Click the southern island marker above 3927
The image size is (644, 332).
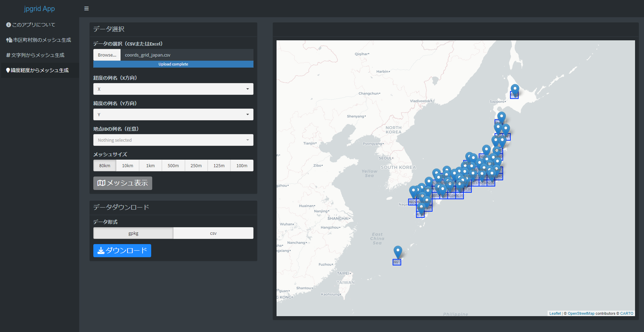coord(398,252)
